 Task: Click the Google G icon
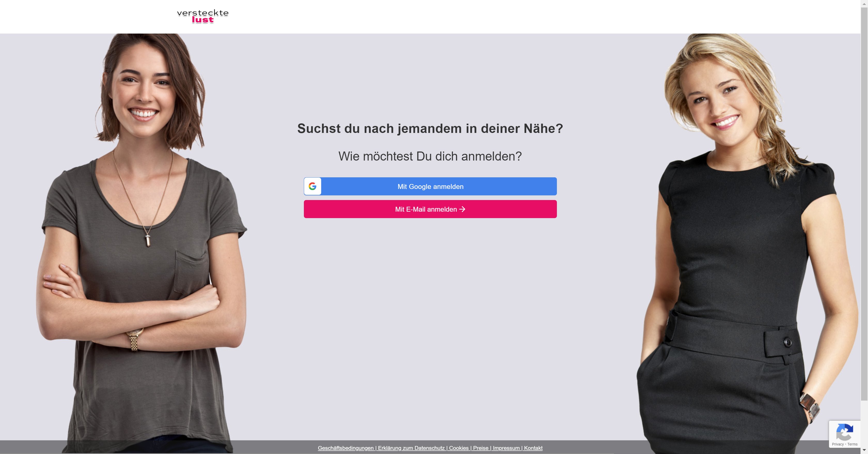[x=312, y=186]
